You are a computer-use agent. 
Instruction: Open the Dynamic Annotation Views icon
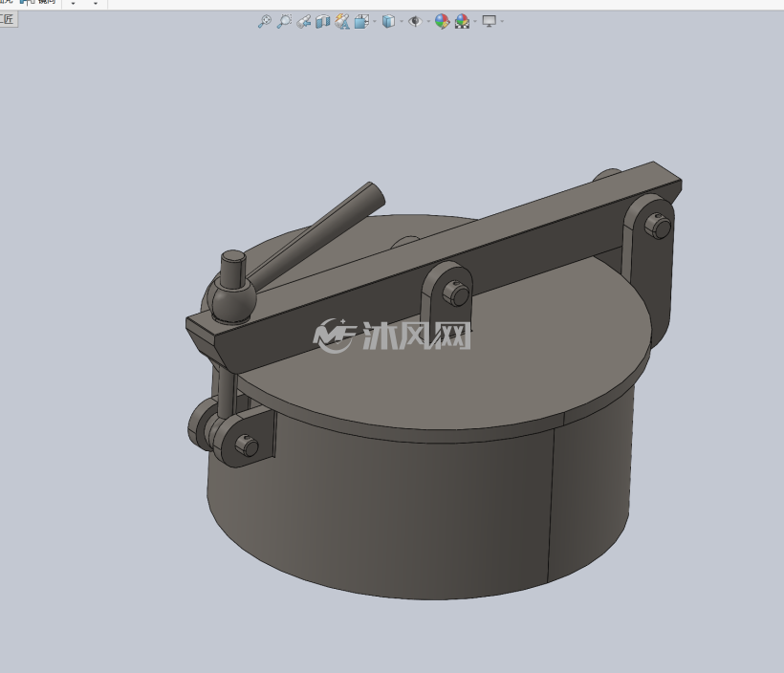pos(342,21)
